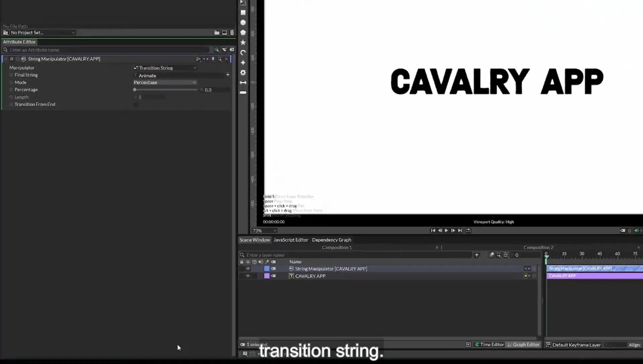Viewport: 643px width, 364px height.
Task: Click the lock column header icon
Action: pos(241,262)
